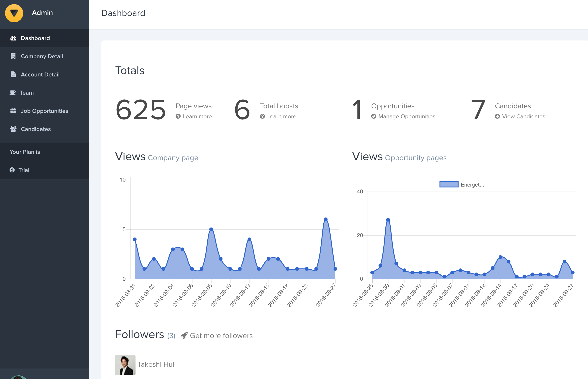Open the Team menu item

click(x=27, y=93)
